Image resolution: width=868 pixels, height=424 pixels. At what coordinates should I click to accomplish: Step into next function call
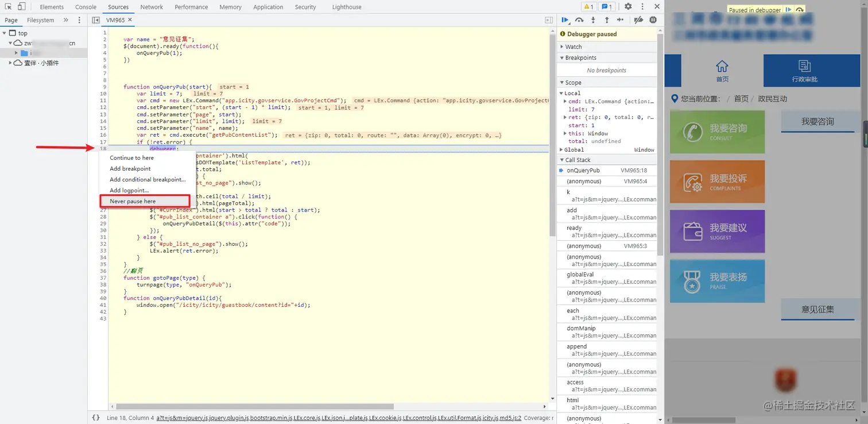tap(593, 20)
